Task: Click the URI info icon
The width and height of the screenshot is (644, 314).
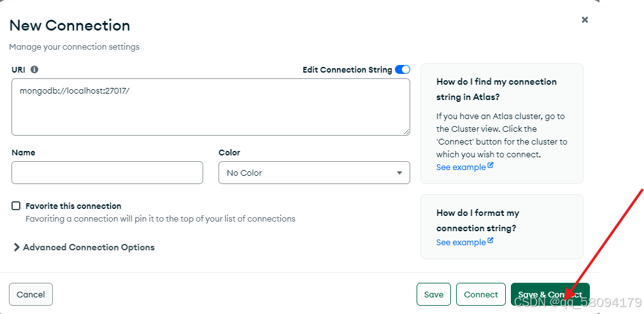Action: pos(34,69)
